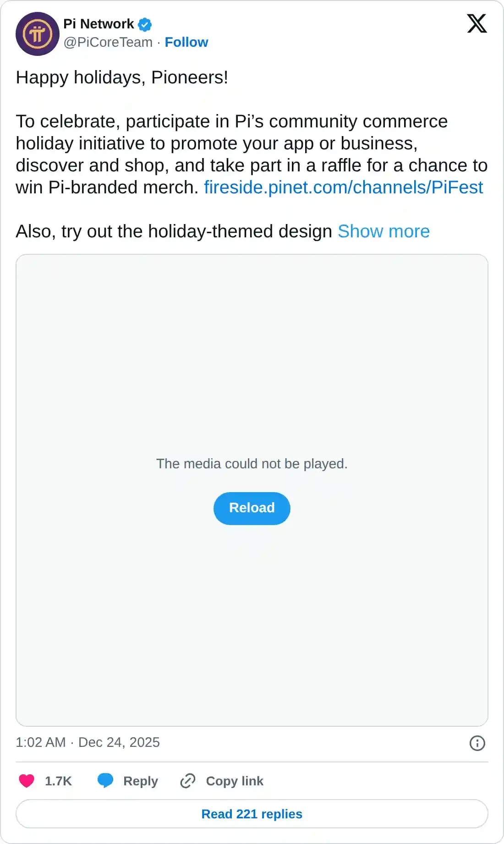This screenshot has width=504, height=844.
Task: Click the blue reply bubble next to Reply
Action: (106, 781)
